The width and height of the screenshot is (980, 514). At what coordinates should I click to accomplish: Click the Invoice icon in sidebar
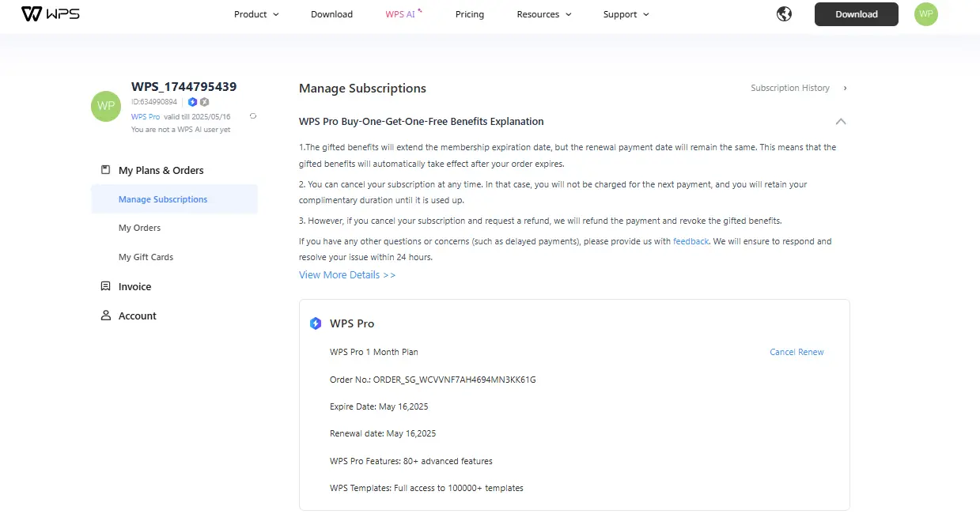coord(105,286)
